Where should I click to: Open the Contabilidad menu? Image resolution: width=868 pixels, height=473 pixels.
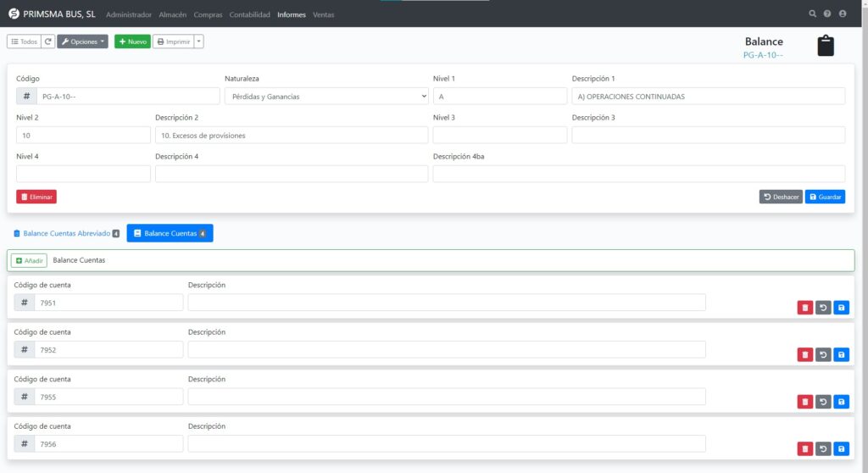pos(250,15)
